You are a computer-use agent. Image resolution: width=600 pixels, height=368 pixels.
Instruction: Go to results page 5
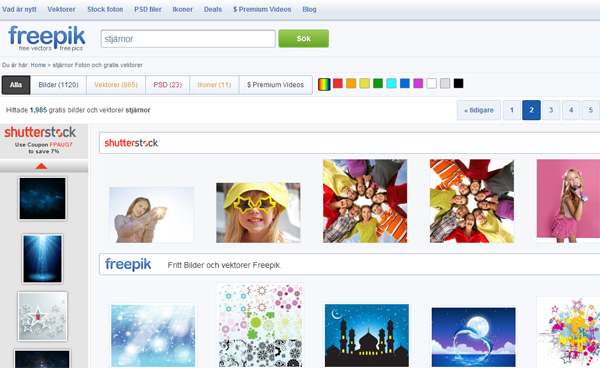point(590,110)
